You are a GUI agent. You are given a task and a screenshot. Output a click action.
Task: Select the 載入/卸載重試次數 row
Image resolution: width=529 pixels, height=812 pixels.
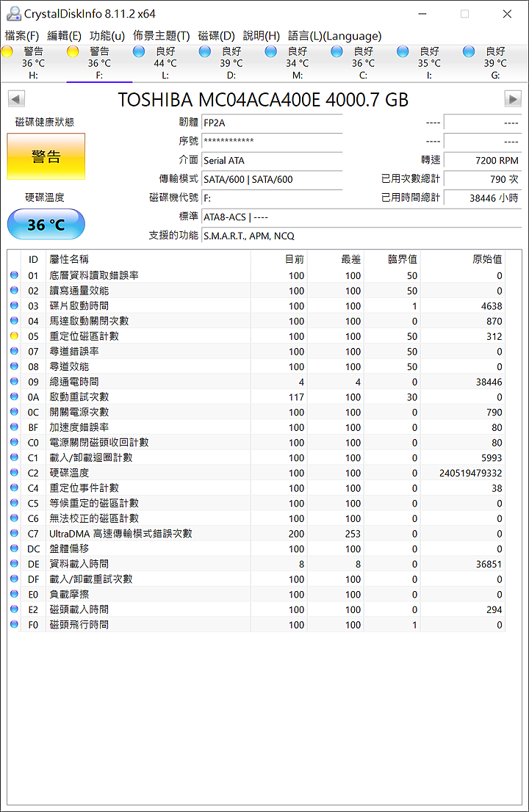[257, 579]
